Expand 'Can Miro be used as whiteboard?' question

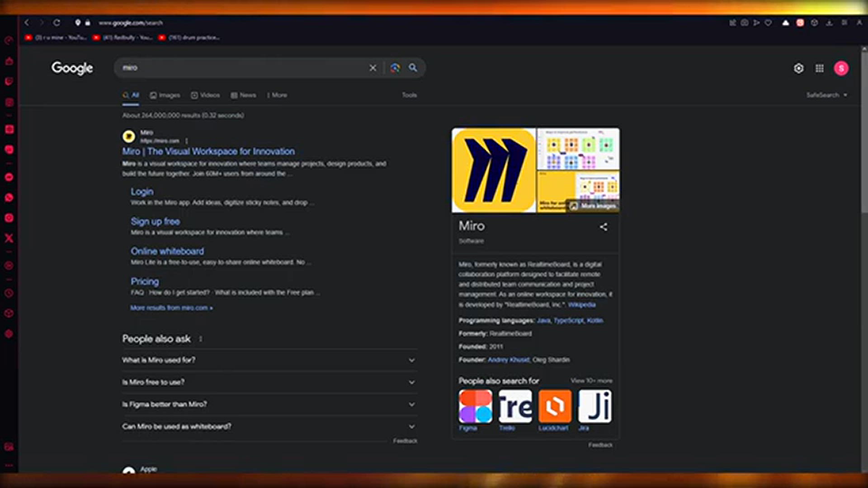[x=269, y=427]
